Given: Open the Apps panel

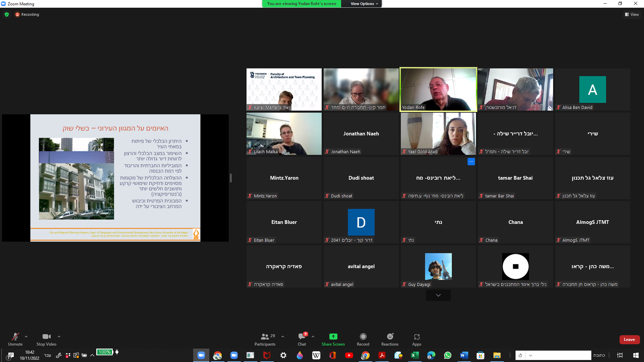Looking at the screenshot, I should 417,339.
